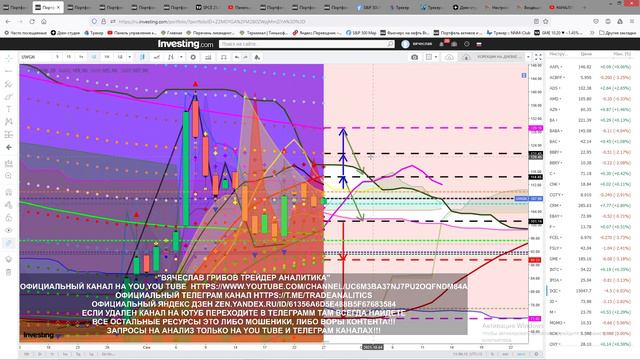Click the back arrow in drawing sidebar
Image resolution: width=640 pixels, height=360 pixels.
[9, 147]
